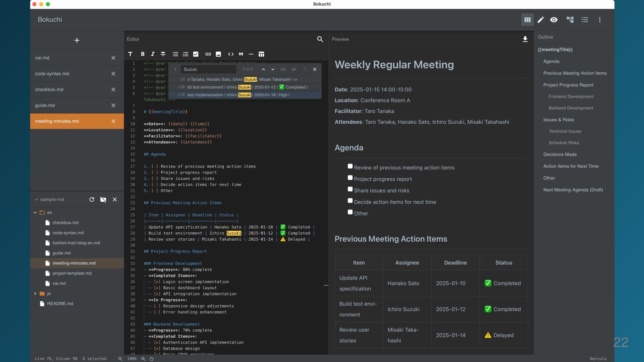This screenshot has height=362, width=644.
Task: Check the 'Other' agenda checkbox in preview
Action: point(350,212)
